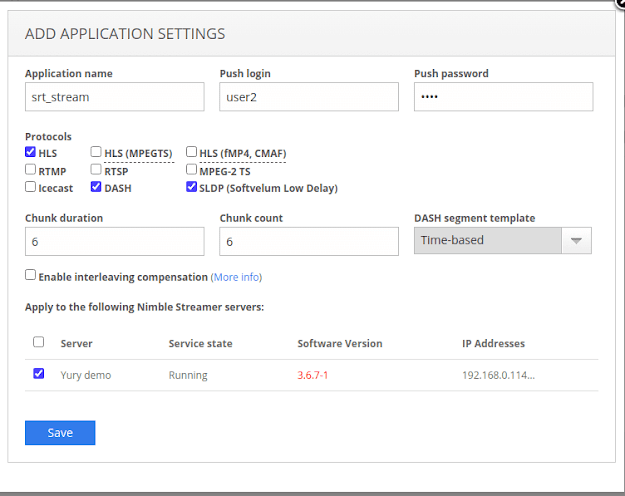Viewport: 625px width, 496px height.
Task: Toggle Enable interleaving compensation checkbox
Action: tap(31, 275)
